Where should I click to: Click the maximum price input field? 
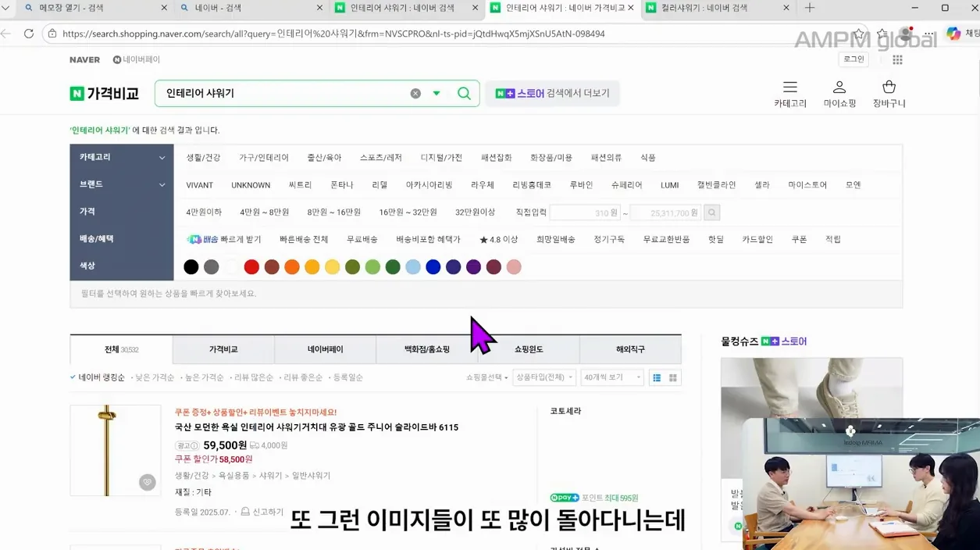(665, 212)
